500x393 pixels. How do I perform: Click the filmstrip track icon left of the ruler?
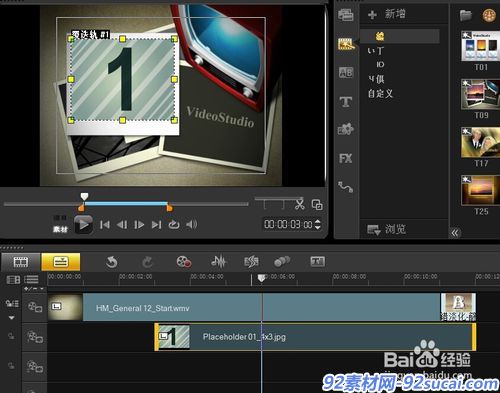(x=13, y=280)
